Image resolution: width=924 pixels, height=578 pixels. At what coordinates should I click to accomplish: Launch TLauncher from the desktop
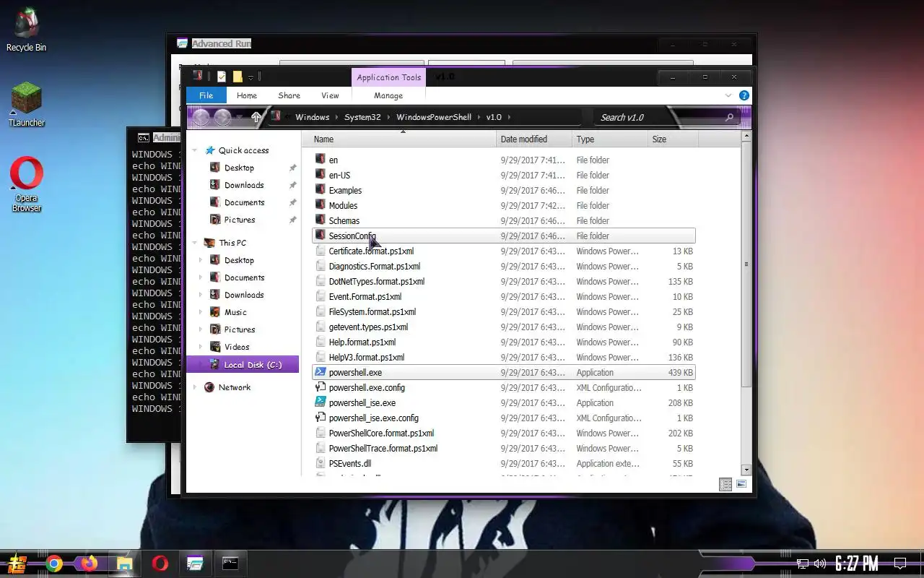(26, 105)
